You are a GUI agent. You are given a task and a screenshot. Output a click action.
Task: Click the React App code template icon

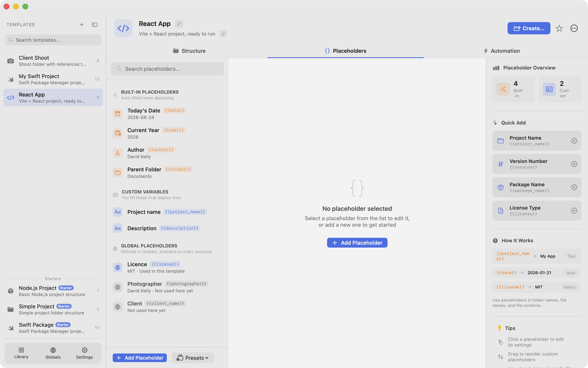pyautogui.click(x=124, y=28)
